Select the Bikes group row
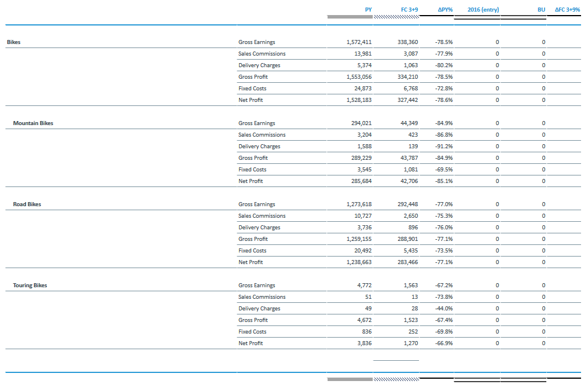 [13, 42]
